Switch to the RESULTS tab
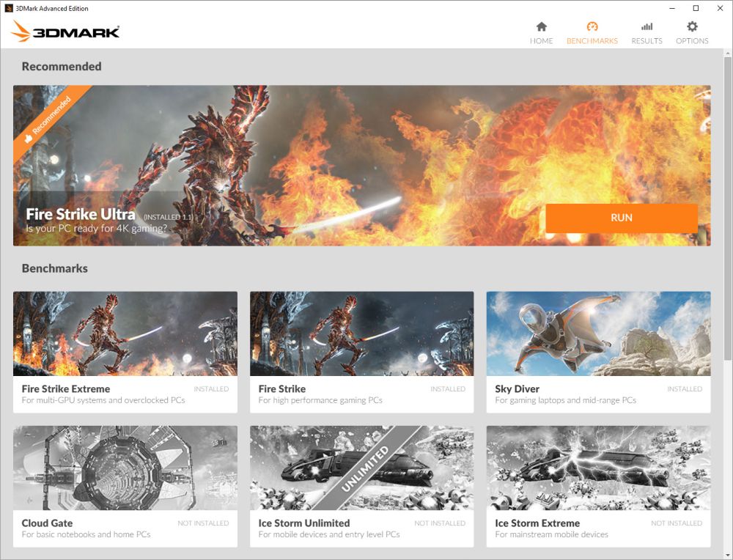The image size is (733, 560). click(x=647, y=41)
